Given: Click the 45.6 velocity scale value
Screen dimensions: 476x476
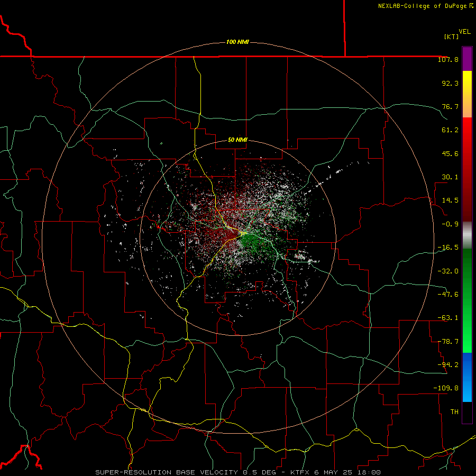Looking at the screenshot, I should (450, 153).
